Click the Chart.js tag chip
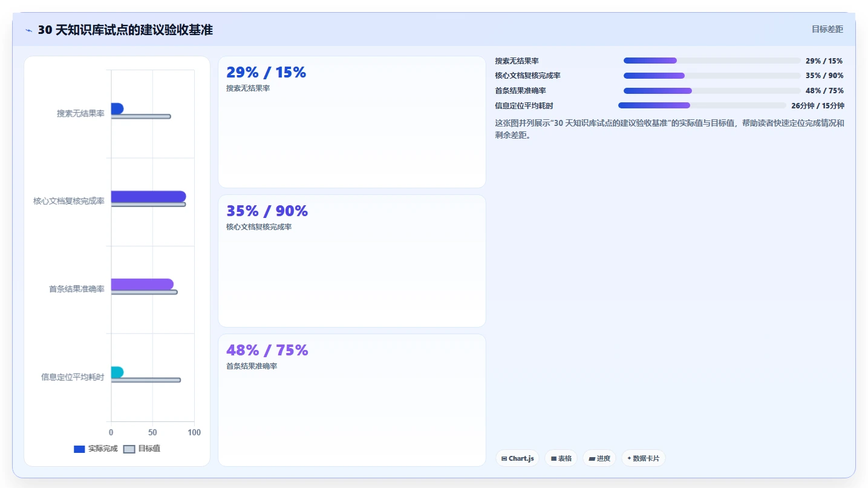Image resolution: width=868 pixels, height=488 pixels. [x=517, y=458]
